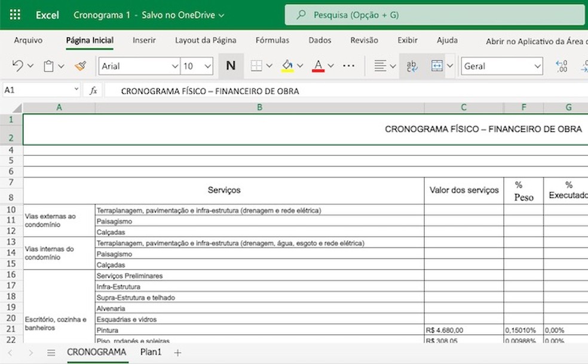Open the Fórmulas ribbon tab
This screenshot has width=588, height=364.
click(272, 41)
